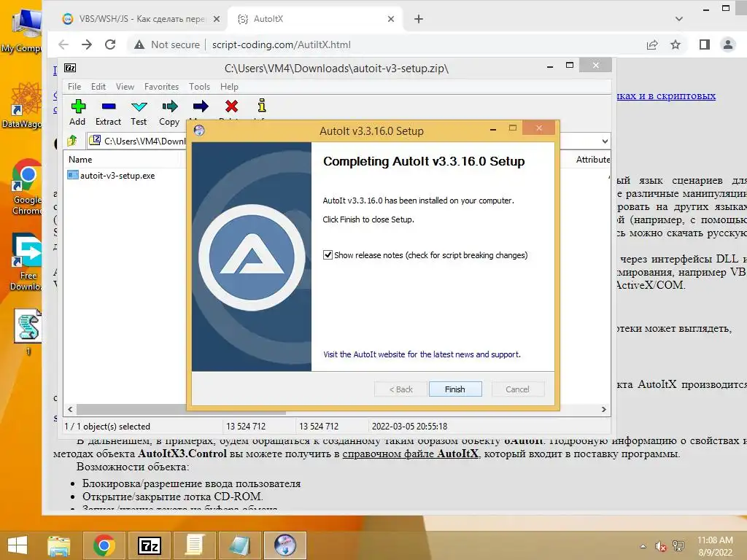
Task: Click the Not secure warning icon
Action: pos(139,44)
